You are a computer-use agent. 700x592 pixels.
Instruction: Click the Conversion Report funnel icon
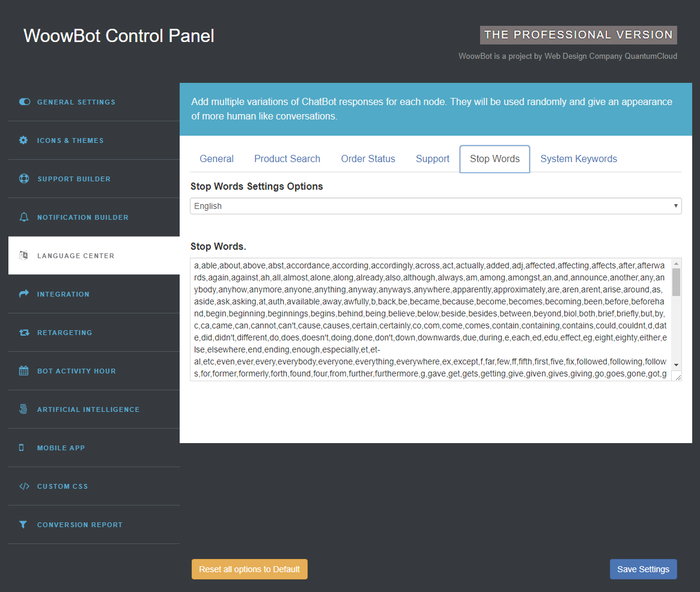click(23, 524)
